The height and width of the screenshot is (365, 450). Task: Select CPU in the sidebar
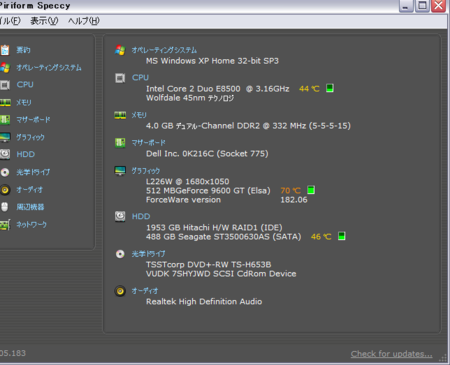coord(25,85)
